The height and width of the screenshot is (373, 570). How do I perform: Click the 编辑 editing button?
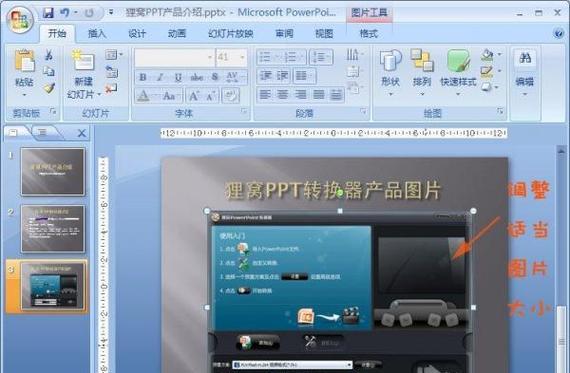[x=525, y=72]
